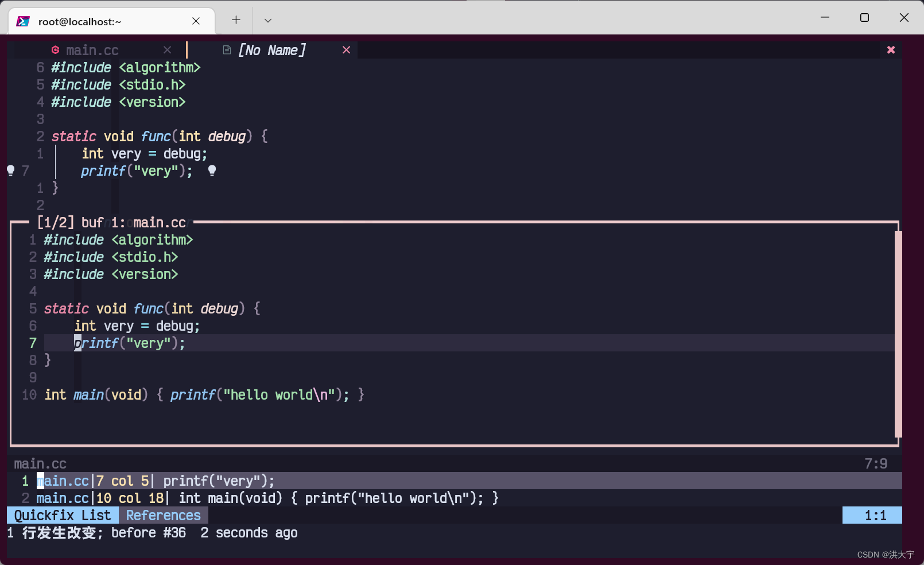The height and width of the screenshot is (565, 924).
Task: Open the terminal profile dropdown chevron
Action: click(268, 20)
